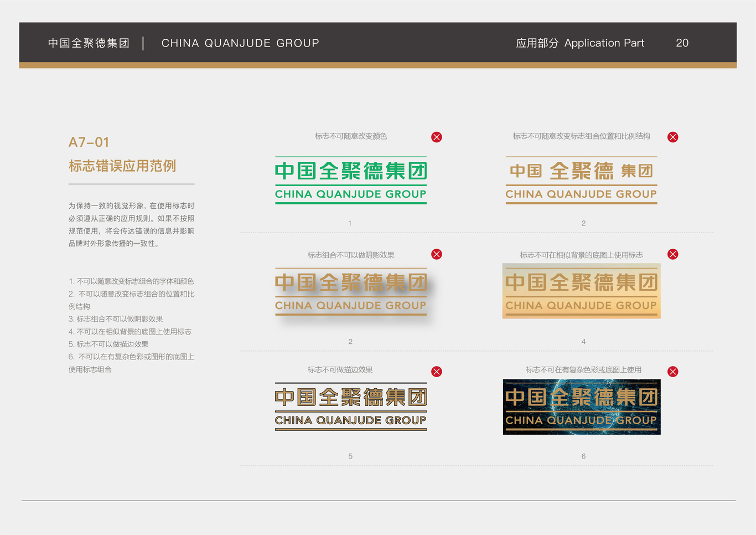Screen dimensions: 756x535
Task: Select the logo on the dark globe image background
Action: point(581,407)
